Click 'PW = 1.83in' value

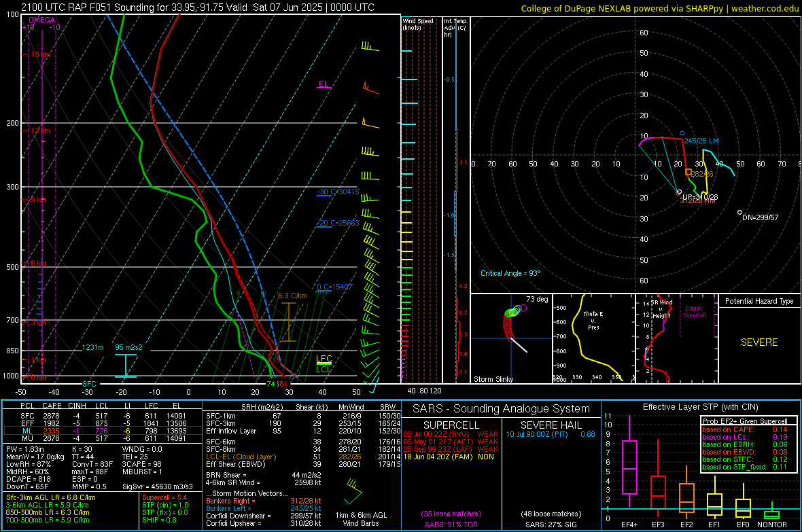[25, 449]
